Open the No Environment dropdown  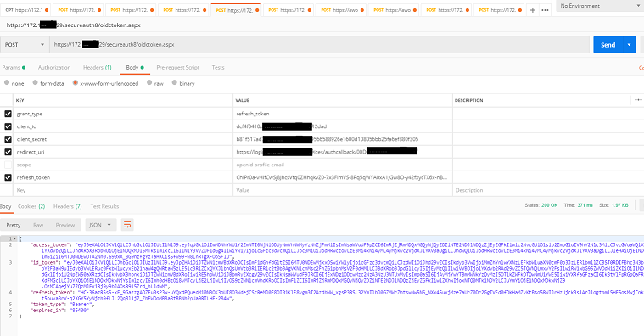pos(600,6)
